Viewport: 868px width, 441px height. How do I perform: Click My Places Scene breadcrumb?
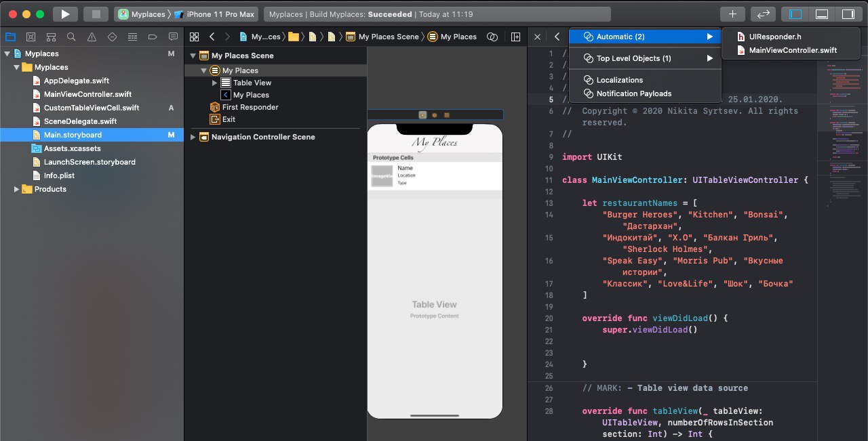click(382, 37)
